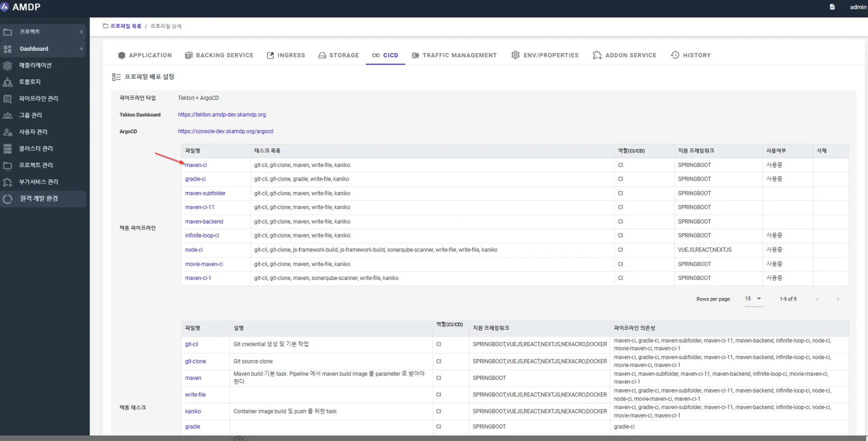
Task: Click the 사용자 관리 user icon
Action: coord(8,132)
